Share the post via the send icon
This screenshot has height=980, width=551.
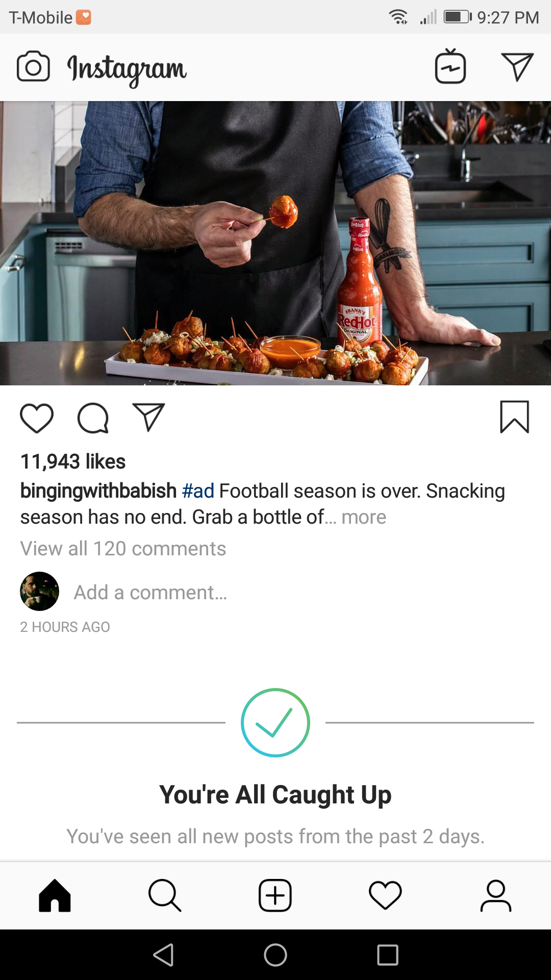(148, 417)
